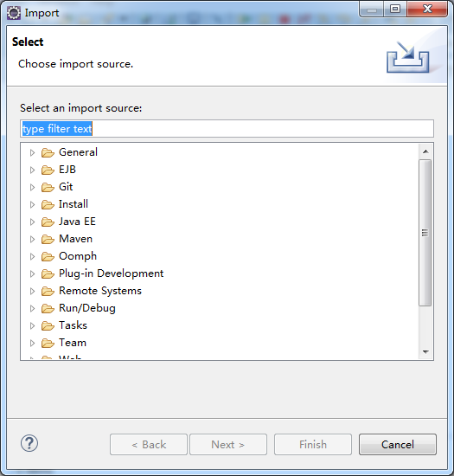Expand the EJB tree node
The width and height of the screenshot is (454, 476).
coord(32,170)
